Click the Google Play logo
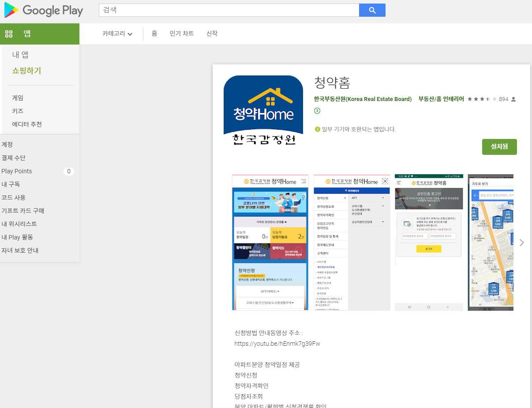Viewport: 532px width, 408px height. point(44,10)
